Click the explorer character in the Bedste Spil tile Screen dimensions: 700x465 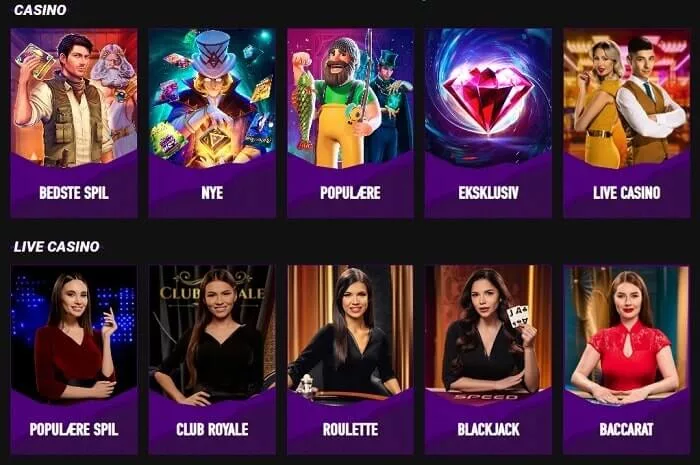click(62, 100)
